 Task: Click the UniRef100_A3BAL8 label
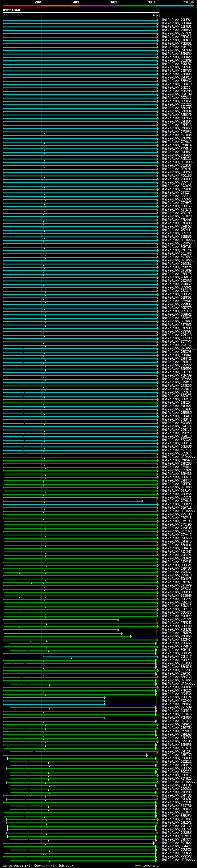coord(177,84)
